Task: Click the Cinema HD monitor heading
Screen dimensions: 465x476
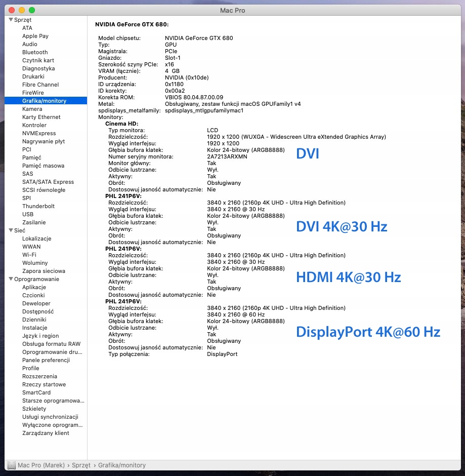Action: pos(121,124)
